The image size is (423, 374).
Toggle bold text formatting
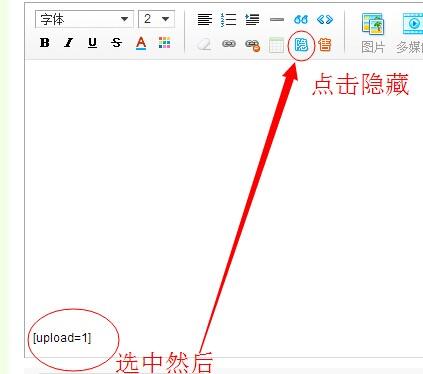click(45, 43)
